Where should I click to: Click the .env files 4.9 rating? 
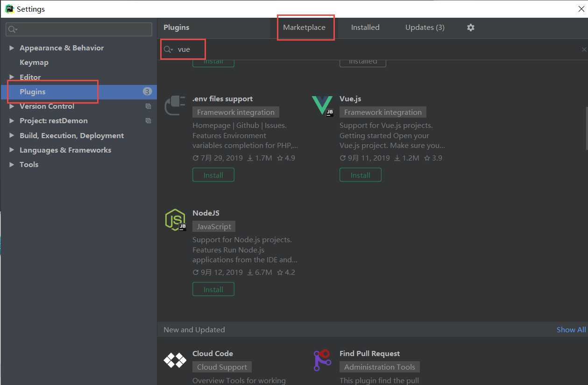click(x=286, y=158)
